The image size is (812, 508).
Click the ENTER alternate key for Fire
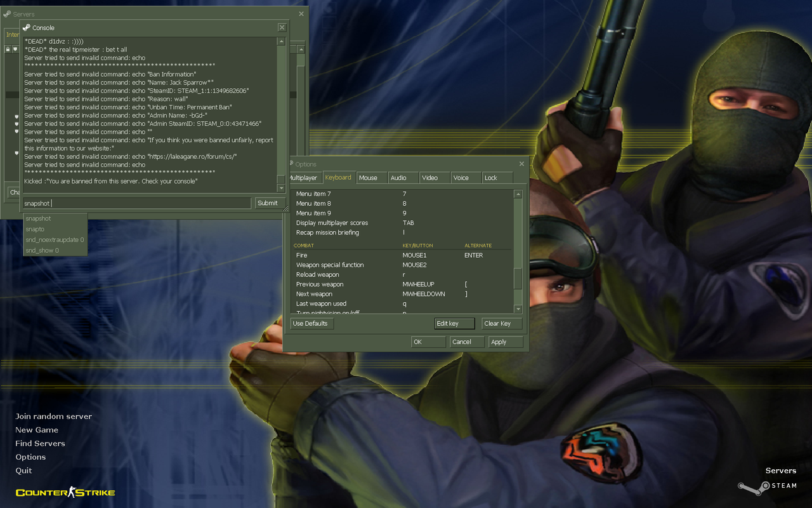point(474,255)
